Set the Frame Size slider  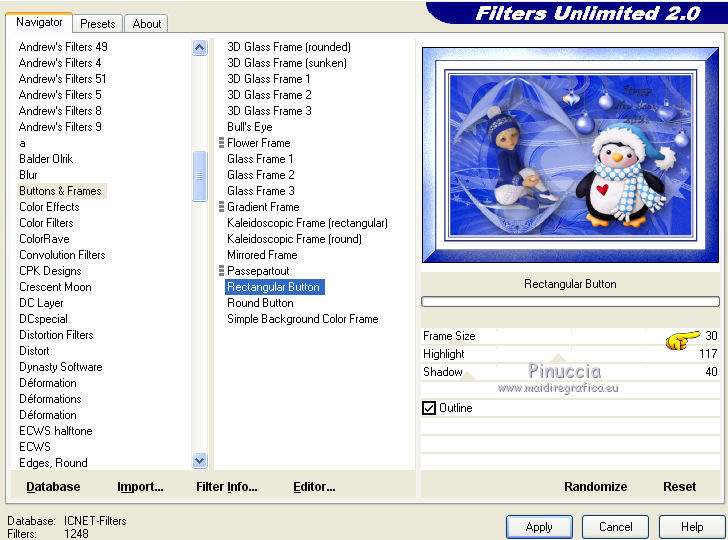[570, 336]
